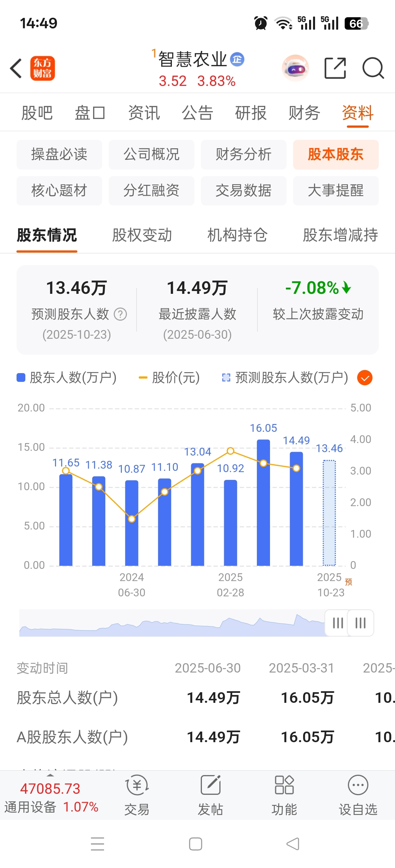
Task: Grab the right range slider handle
Action: (x=361, y=623)
